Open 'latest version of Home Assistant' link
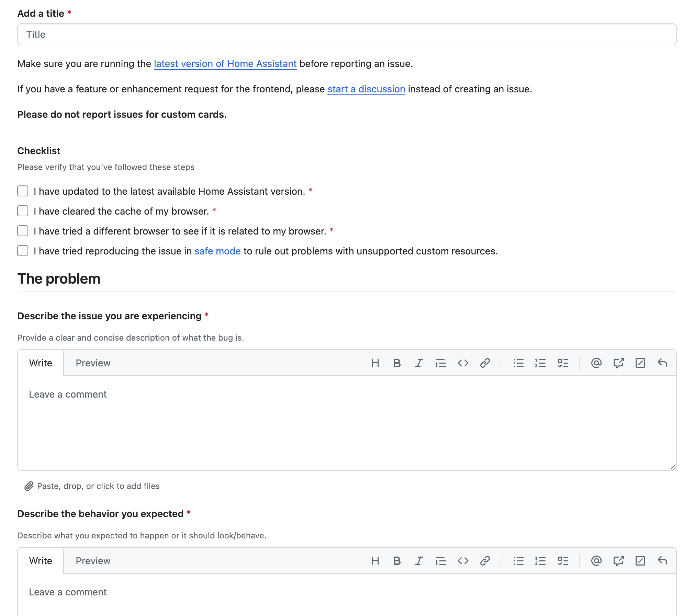This screenshot has width=683, height=616. 225,64
